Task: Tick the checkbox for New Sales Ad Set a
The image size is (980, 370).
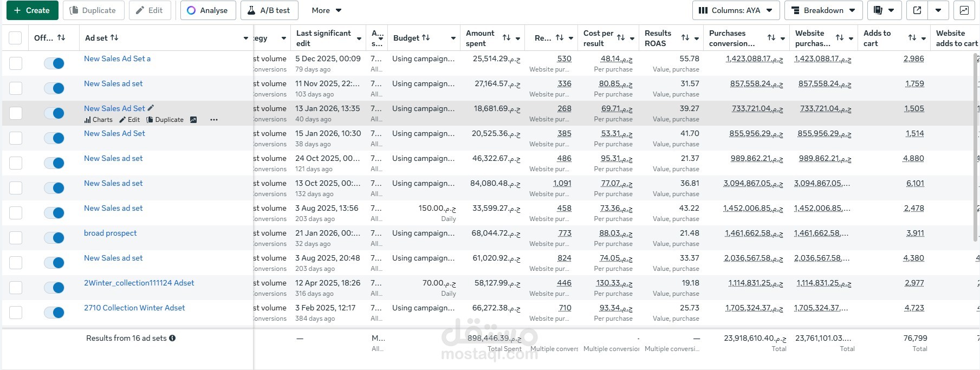Action: pyautogui.click(x=16, y=63)
